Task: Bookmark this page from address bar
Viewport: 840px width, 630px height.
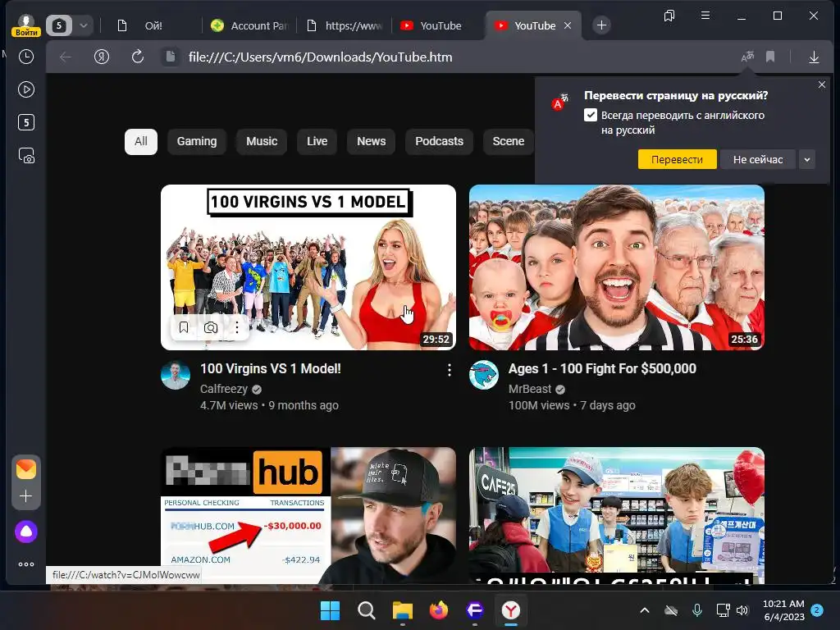Action: pyautogui.click(x=770, y=57)
